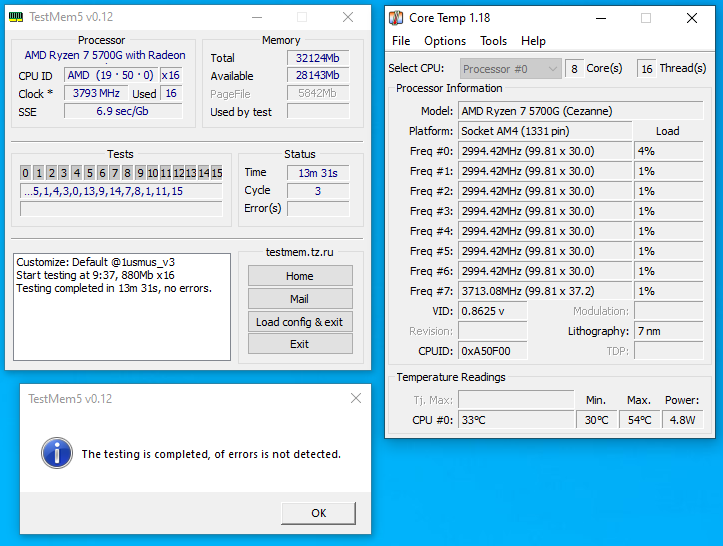Click the Mail button in TestMem5

(300, 299)
